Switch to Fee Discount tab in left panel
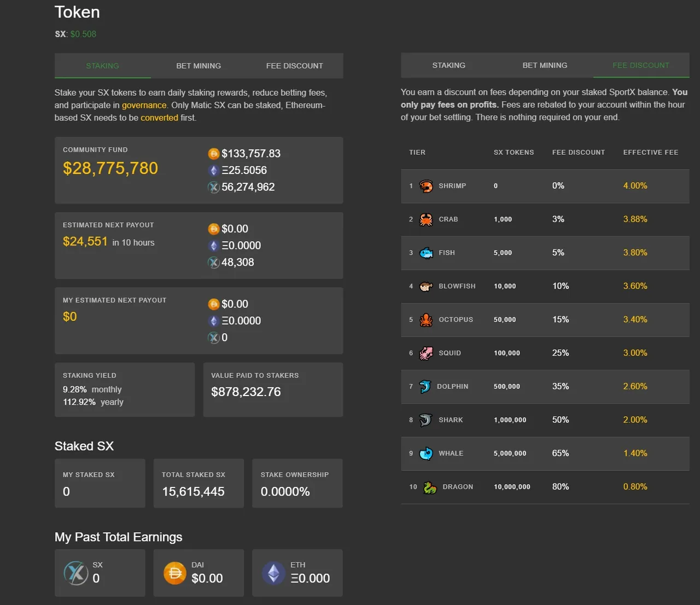Viewport: 700px width, 605px height. click(x=295, y=66)
